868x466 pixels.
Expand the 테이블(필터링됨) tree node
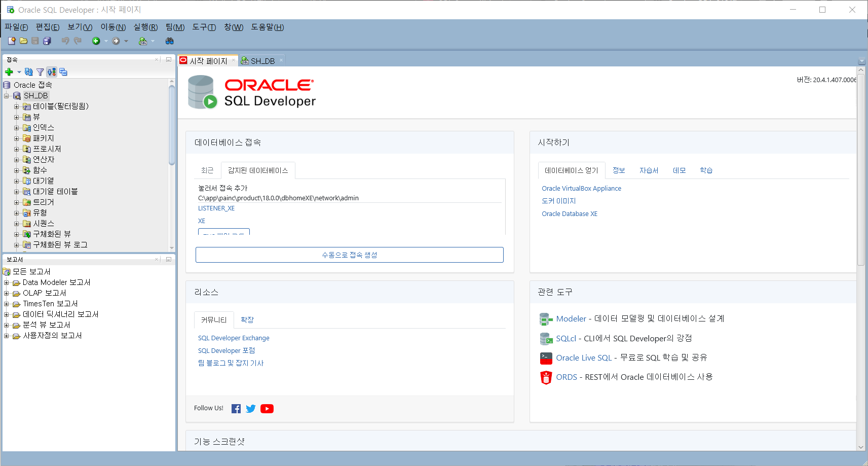[16, 106]
